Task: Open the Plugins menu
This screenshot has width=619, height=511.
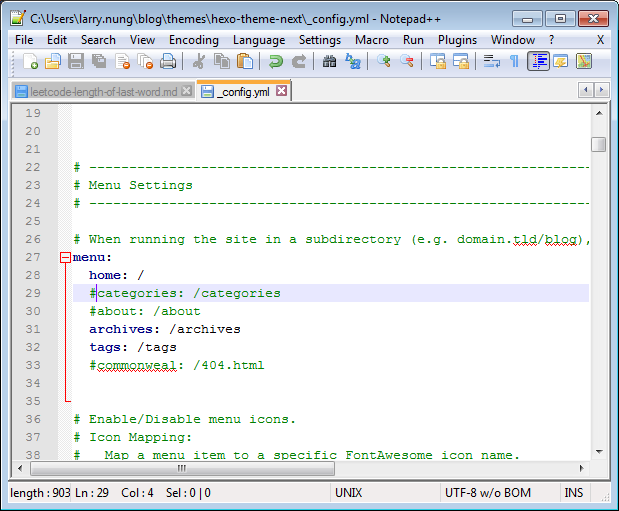Action: 457,40
